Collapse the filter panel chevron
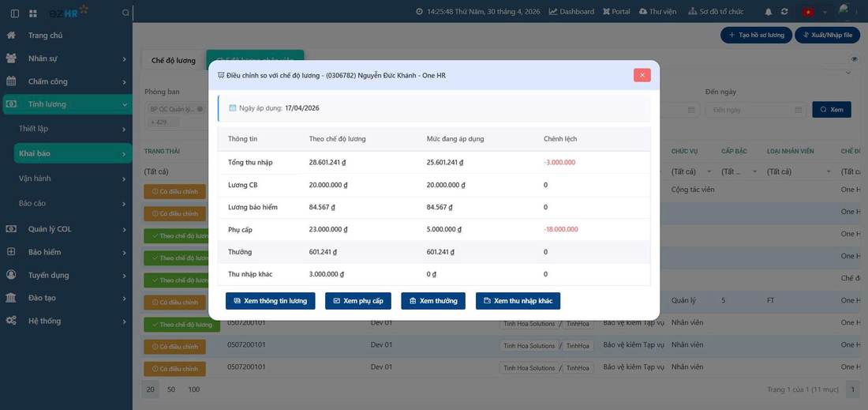The width and height of the screenshot is (868, 410). coord(848,73)
